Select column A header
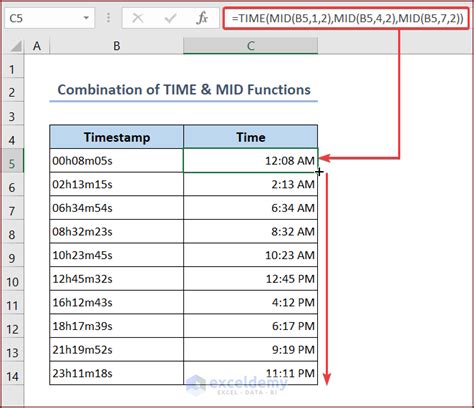 [x=37, y=46]
